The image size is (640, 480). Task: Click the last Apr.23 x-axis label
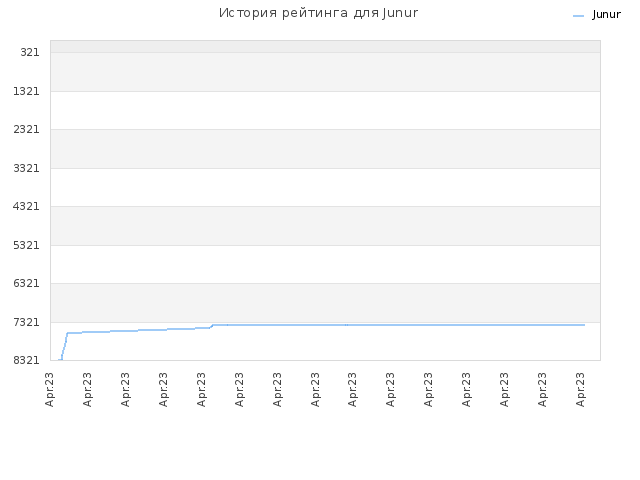click(580, 389)
